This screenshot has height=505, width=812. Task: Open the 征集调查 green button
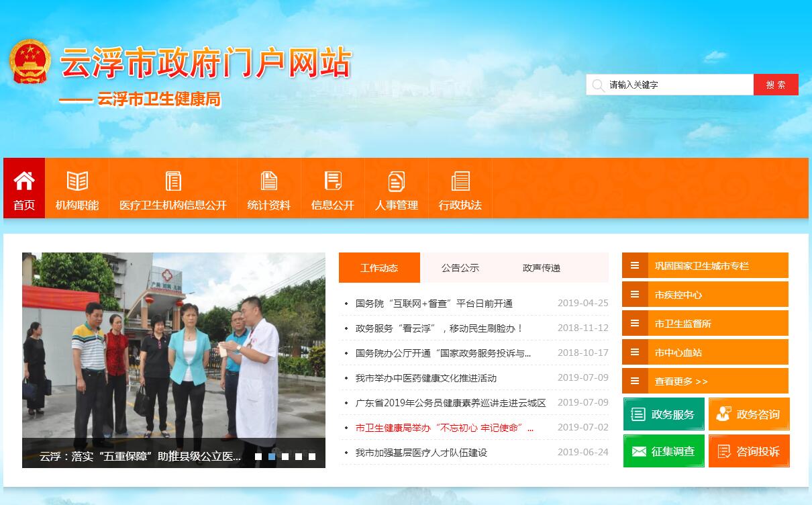click(664, 451)
